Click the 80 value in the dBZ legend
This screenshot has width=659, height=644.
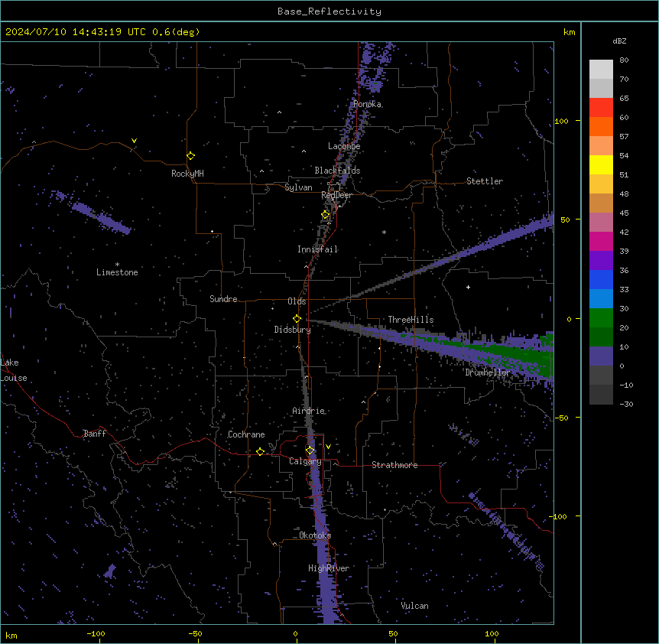pyautogui.click(x=624, y=60)
